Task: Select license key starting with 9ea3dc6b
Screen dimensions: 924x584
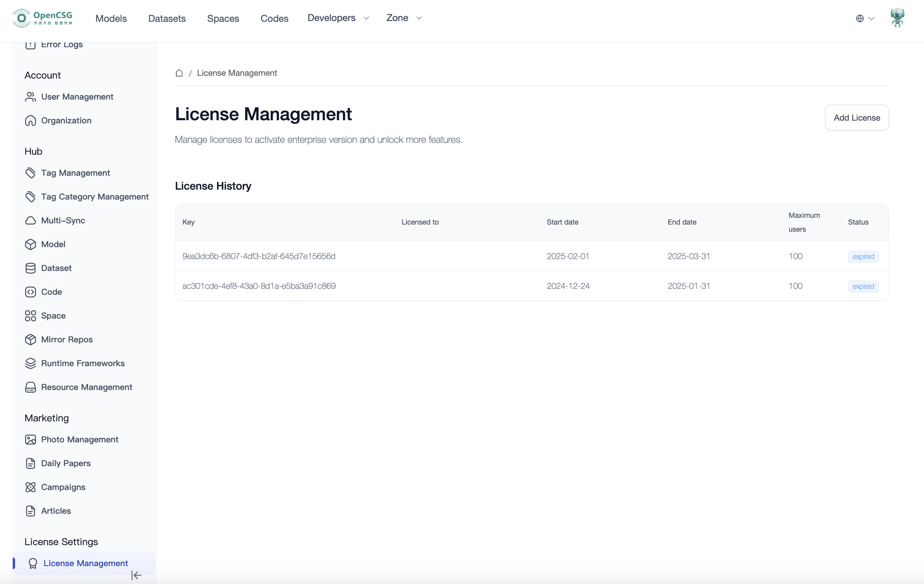Action: pos(259,256)
